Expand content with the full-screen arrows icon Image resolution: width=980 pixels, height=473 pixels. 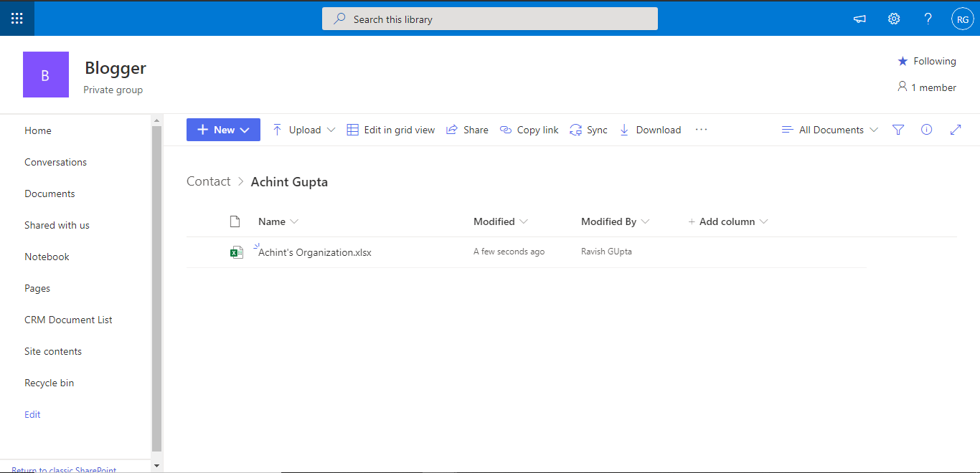point(956,130)
